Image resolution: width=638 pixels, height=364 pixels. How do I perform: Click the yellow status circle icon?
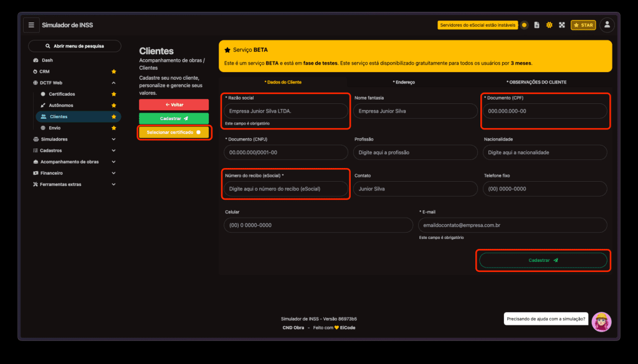click(x=524, y=25)
